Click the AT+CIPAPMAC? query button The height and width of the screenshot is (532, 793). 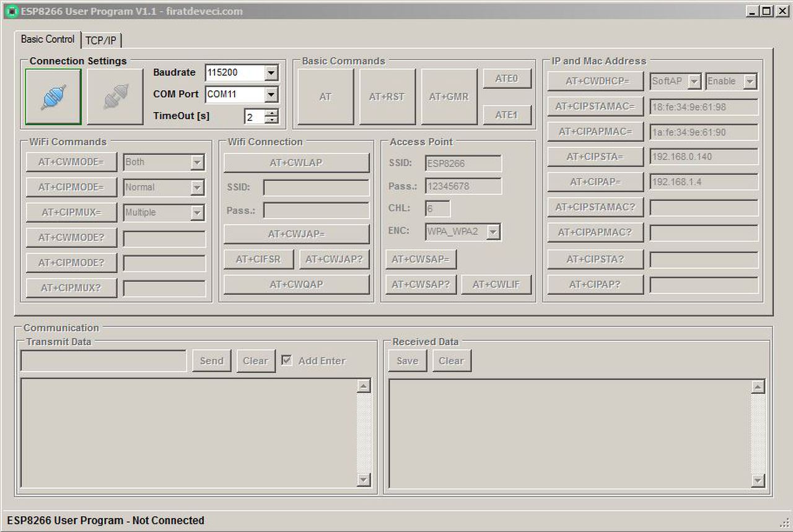(595, 232)
